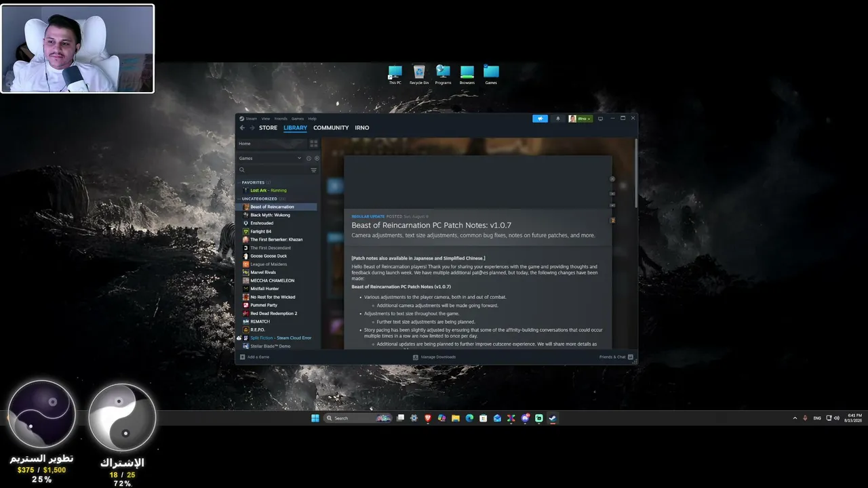
Task: Click Add a Game label
Action: [258, 357]
